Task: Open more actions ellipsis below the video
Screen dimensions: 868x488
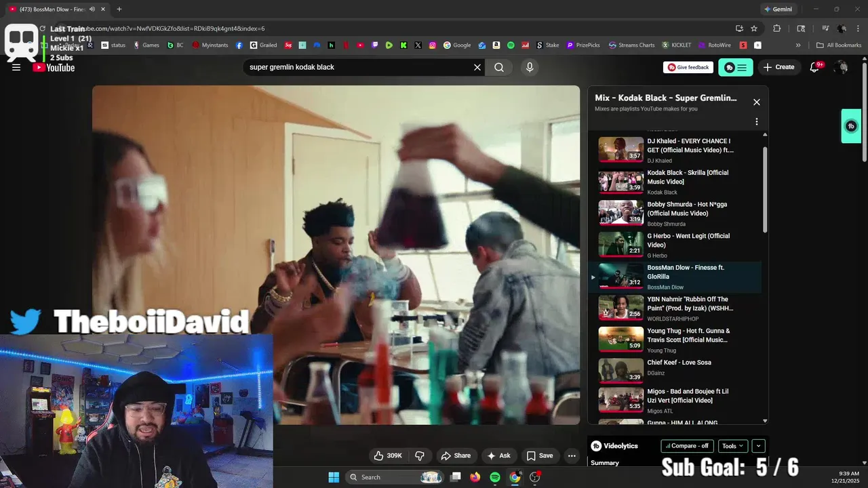Action: pos(572,456)
